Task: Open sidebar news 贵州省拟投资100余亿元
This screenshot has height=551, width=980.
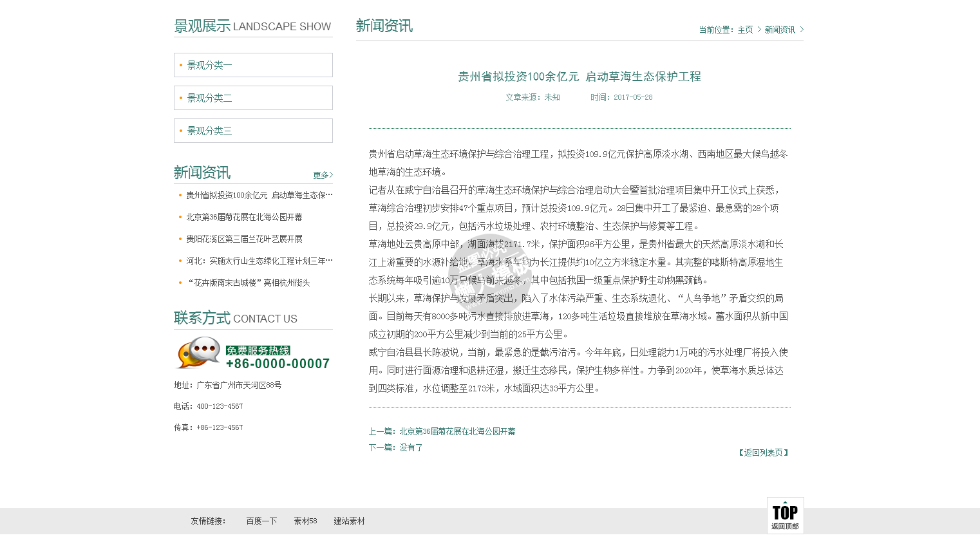Action: coord(259,195)
